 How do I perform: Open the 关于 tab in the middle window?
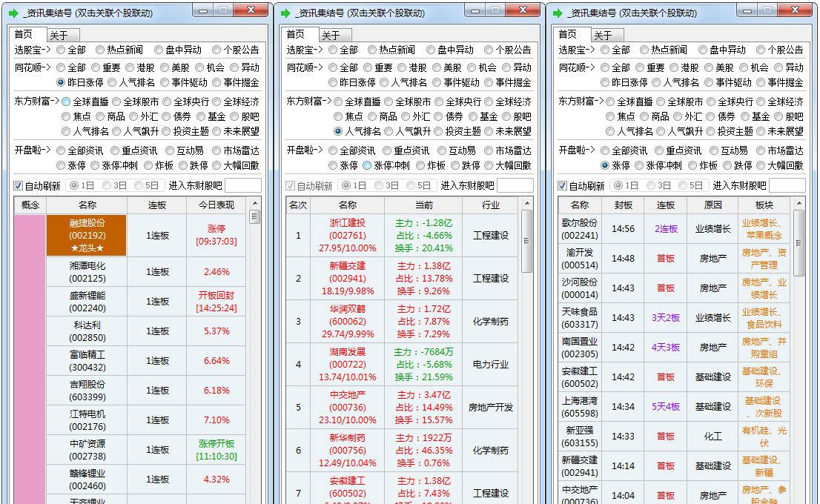pos(334,36)
